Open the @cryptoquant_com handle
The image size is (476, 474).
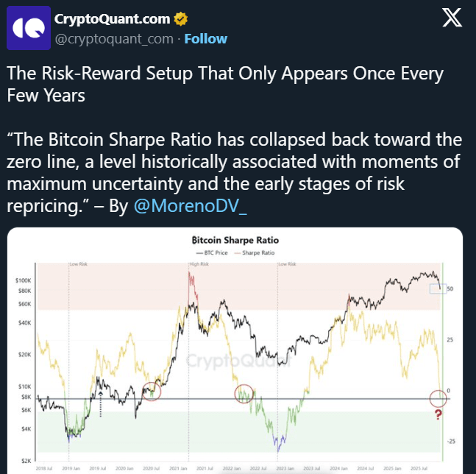pyautogui.click(x=115, y=38)
